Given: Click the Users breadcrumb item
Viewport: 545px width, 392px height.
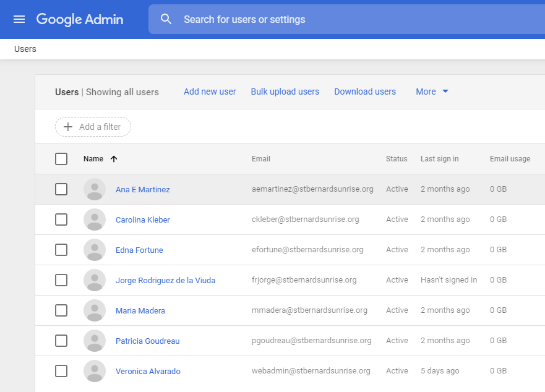Looking at the screenshot, I should (25, 49).
